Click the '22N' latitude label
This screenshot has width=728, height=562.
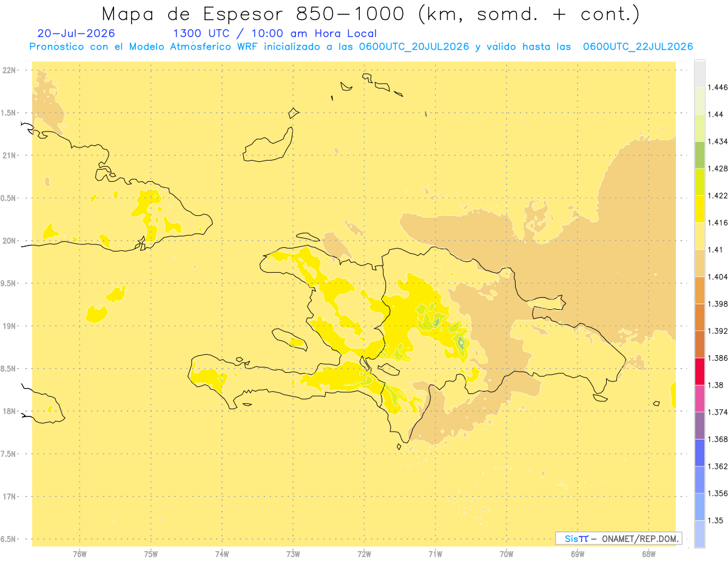10,70
